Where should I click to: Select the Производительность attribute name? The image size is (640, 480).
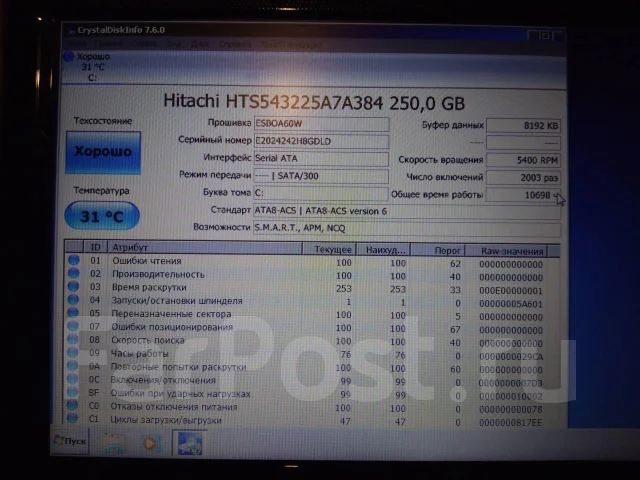158,274
